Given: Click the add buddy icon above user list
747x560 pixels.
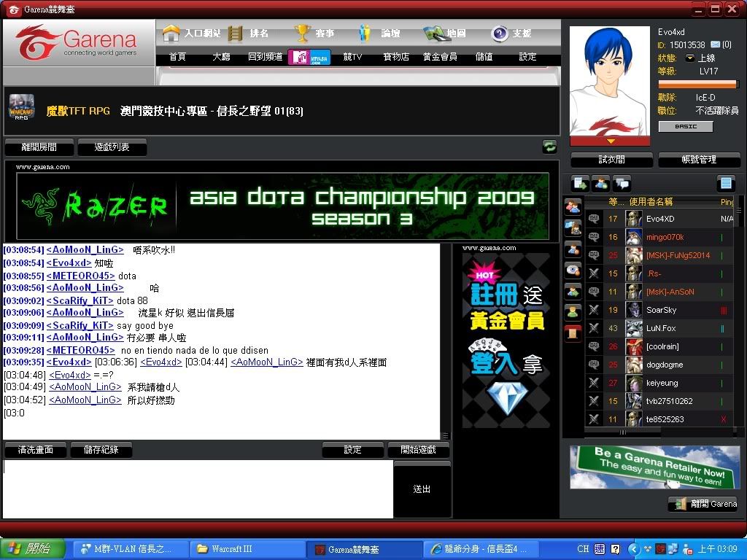Looking at the screenshot, I should [x=602, y=183].
